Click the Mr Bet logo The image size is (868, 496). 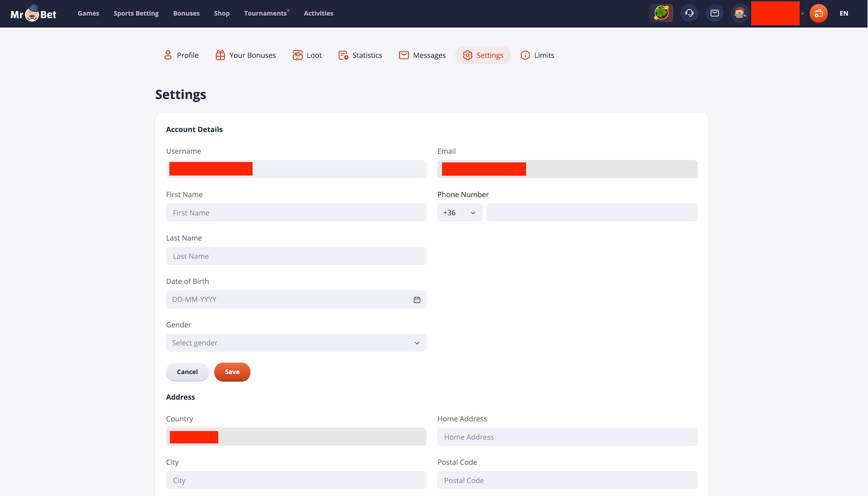[33, 14]
